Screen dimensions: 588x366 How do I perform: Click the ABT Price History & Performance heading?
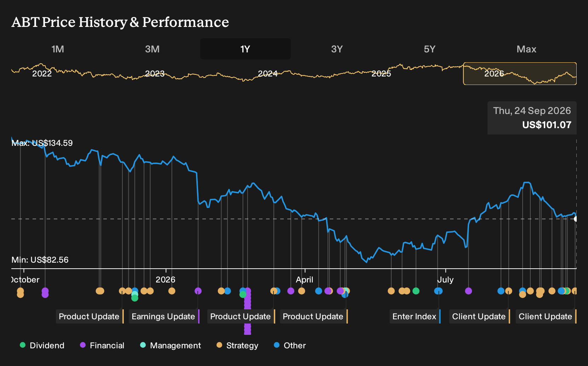click(120, 22)
